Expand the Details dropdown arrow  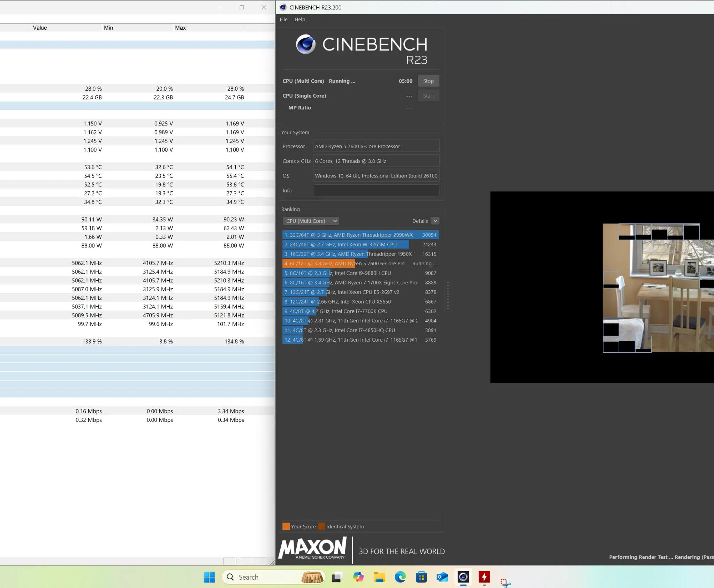[x=435, y=221]
